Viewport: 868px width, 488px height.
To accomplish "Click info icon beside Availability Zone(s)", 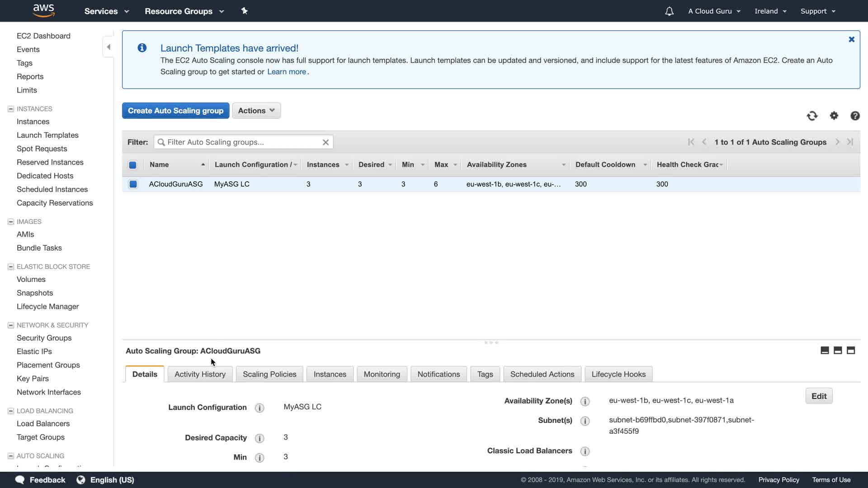I will click(x=585, y=401).
